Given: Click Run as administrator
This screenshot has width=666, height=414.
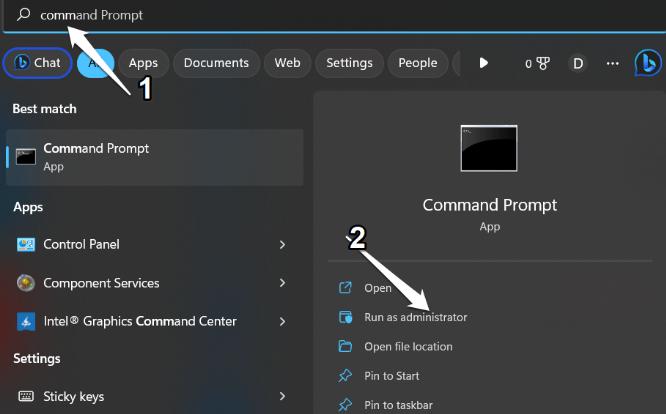Looking at the screenshot, I should tap(415, 317).
